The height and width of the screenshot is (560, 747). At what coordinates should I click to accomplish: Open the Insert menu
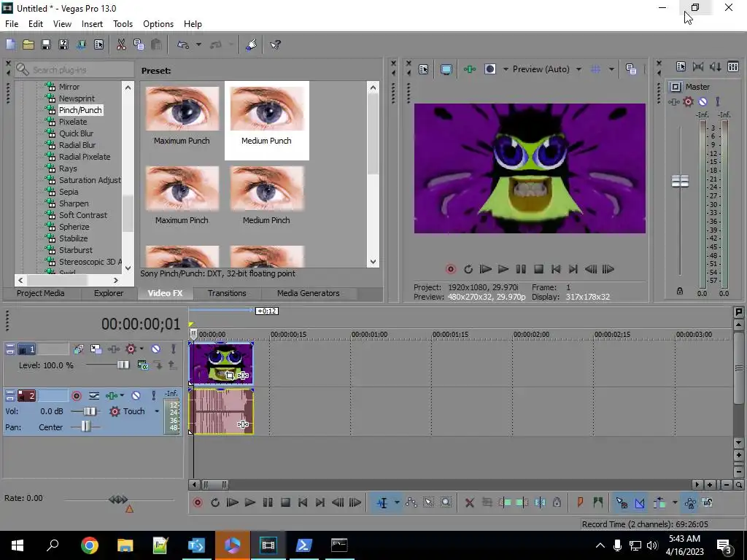[x=92, y=24]
